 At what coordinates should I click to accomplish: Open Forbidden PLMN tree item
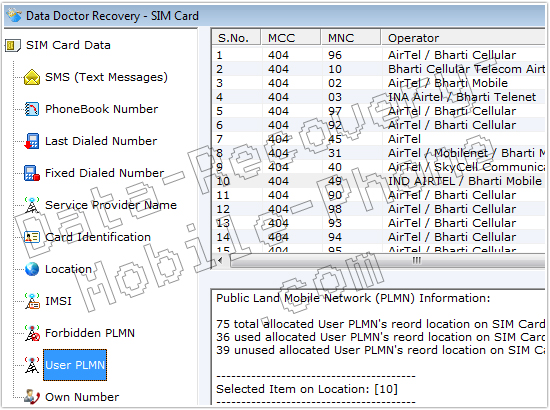coord(90,333)
